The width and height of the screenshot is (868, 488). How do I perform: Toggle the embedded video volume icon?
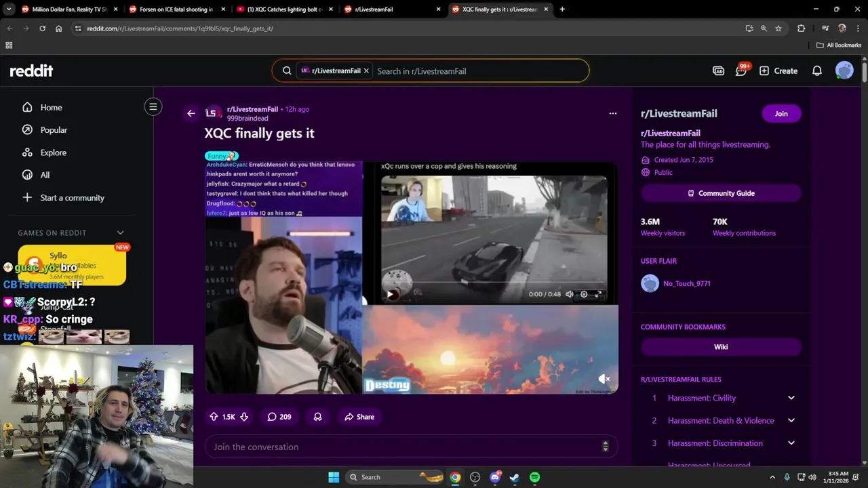570,294
